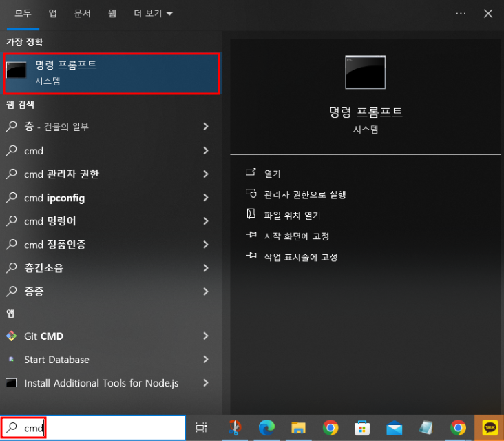Click 관리자 권한으로 실행

point(305,194)
